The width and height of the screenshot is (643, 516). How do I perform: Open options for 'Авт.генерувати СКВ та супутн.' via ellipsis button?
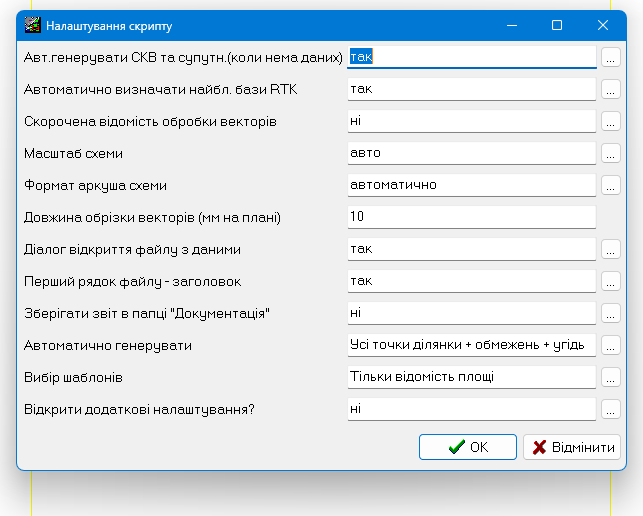click(x=611, y=58)
